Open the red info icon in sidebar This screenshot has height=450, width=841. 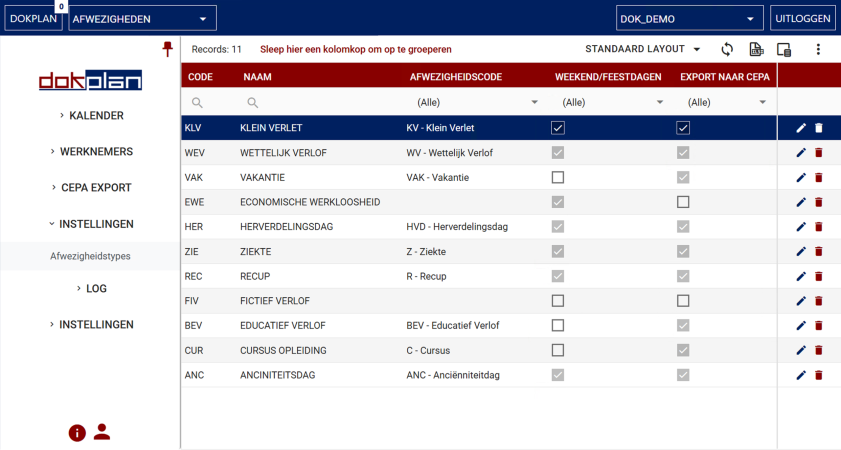pyautogui.click(x=77, y=432)
